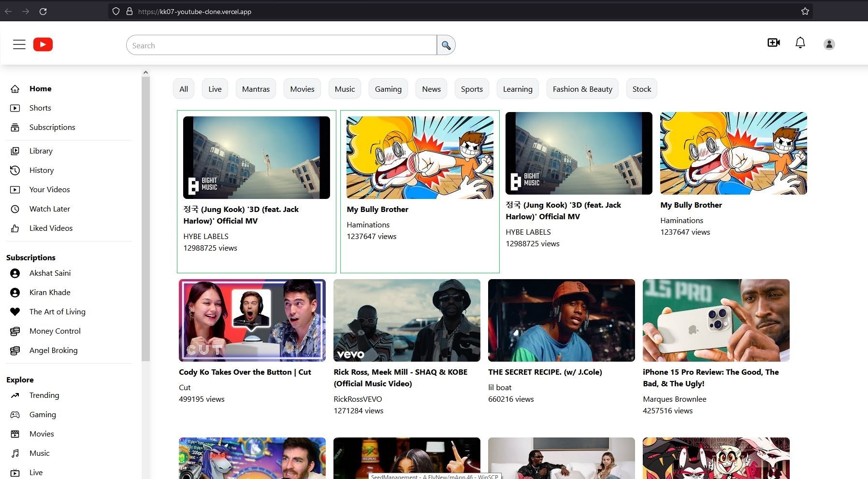Open the Cody Ko Cut video thumbnail

(x=252, y=320)
